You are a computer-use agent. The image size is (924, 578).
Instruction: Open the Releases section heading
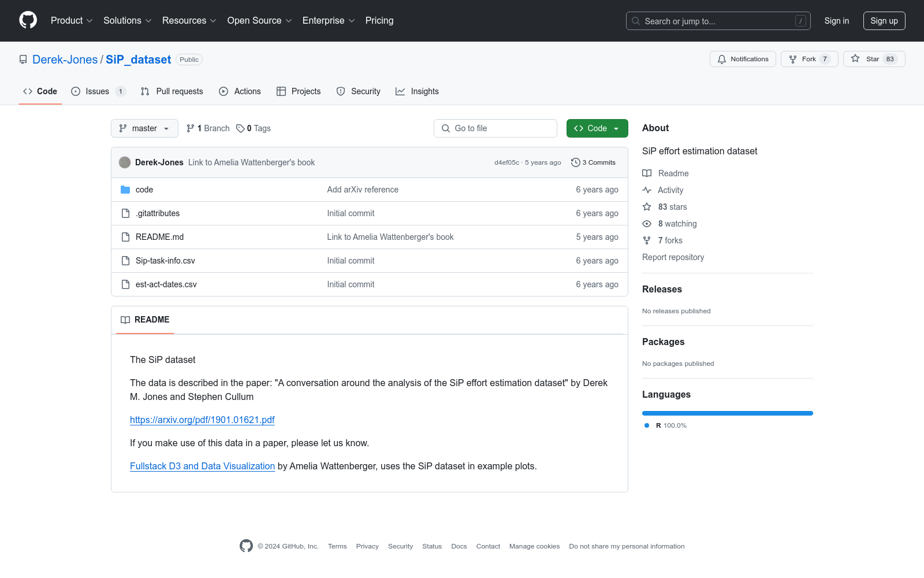pyautogui.click(x=662, y=289)
